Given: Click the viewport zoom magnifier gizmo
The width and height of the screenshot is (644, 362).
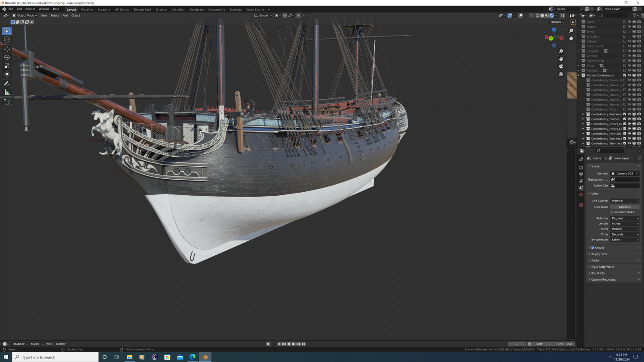Looking at the screenshot, I should click(x=561, y=51).
